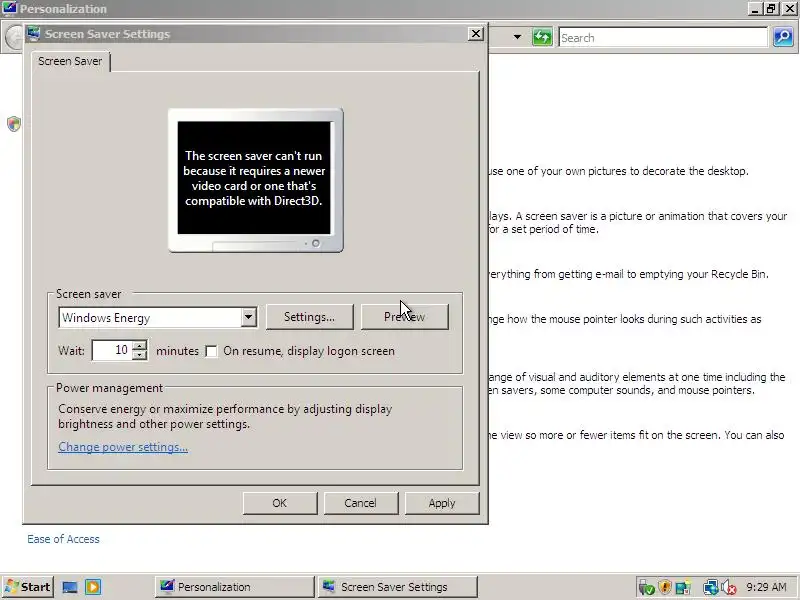This screenshot has width=800, height=600.
Task: Open the Screen saver dropdown list
Action: tap(248, 317)
